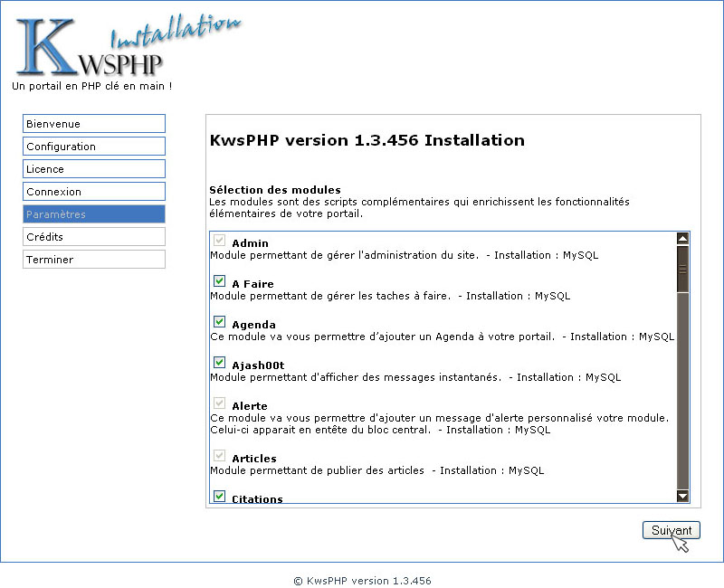Click the 'Admin' module name
This screenshot has height=588, width=724.
click(250, 243)
